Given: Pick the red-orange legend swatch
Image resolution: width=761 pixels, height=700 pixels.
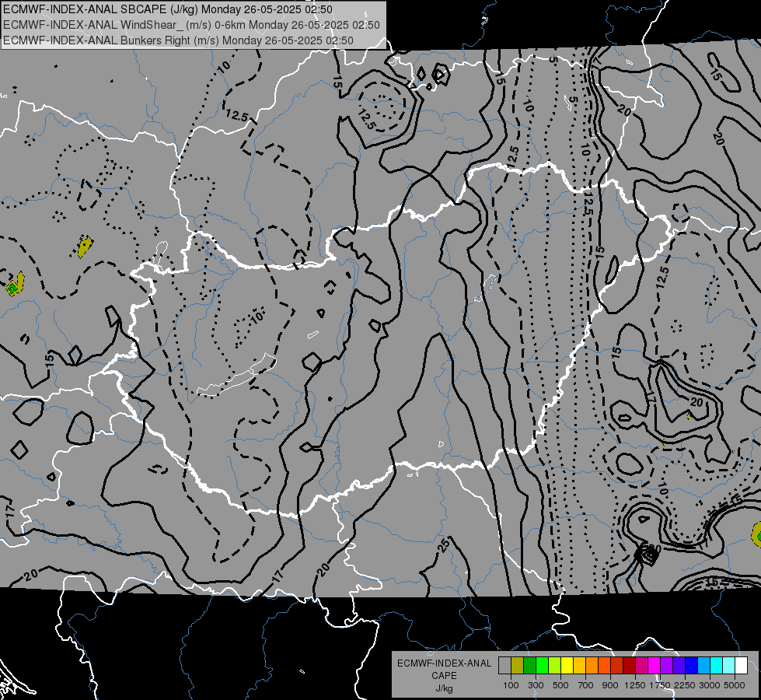Looking at the screenshot, I should point(604,665).
